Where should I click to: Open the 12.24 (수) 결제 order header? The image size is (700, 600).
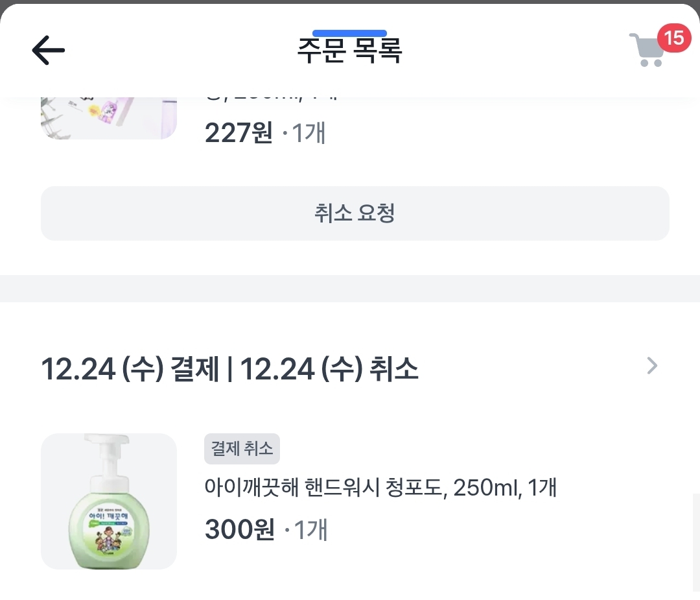(x=130, y=369)
